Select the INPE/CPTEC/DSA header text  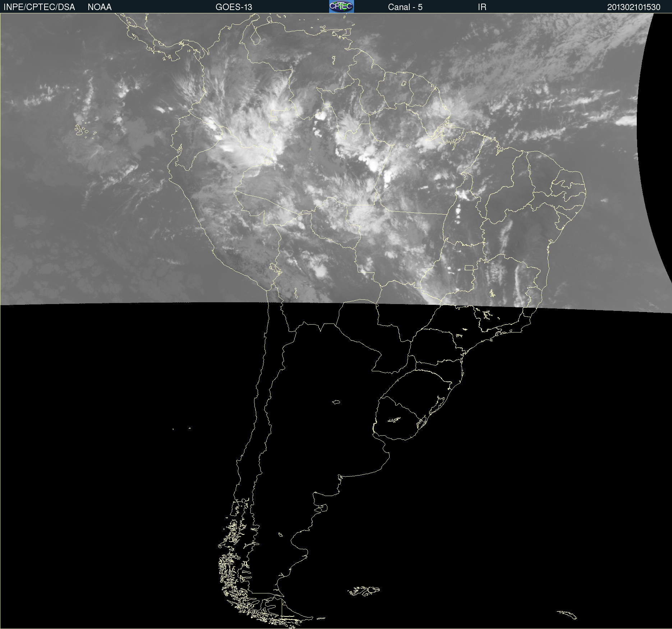(39, 7)
